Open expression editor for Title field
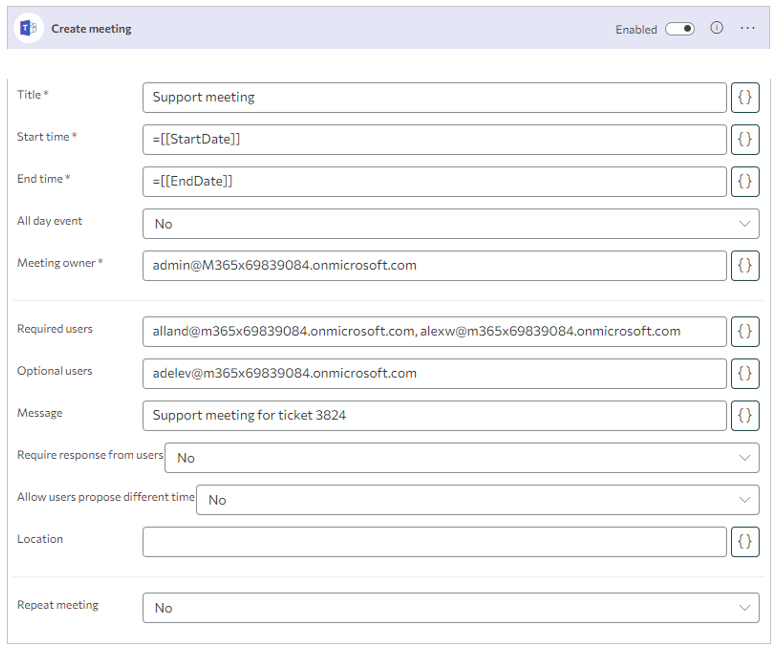777x652 pixels. click(744, 97)
